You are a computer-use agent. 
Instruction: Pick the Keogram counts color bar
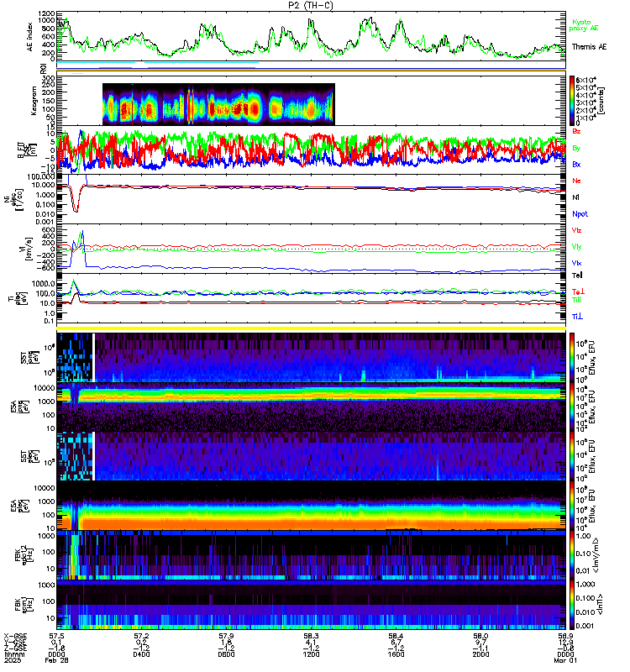click(572, 100)
